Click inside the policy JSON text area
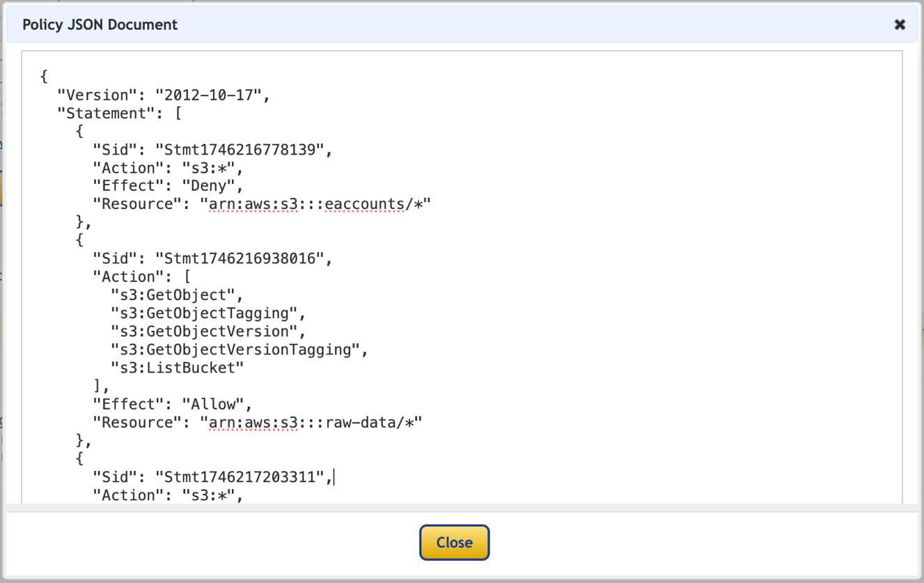 462,277
